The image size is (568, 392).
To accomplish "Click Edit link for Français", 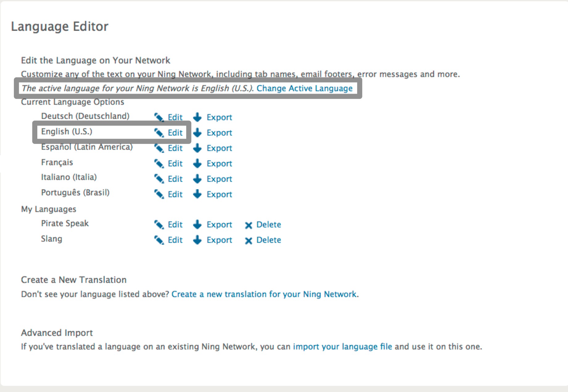I will pos(175,164).
